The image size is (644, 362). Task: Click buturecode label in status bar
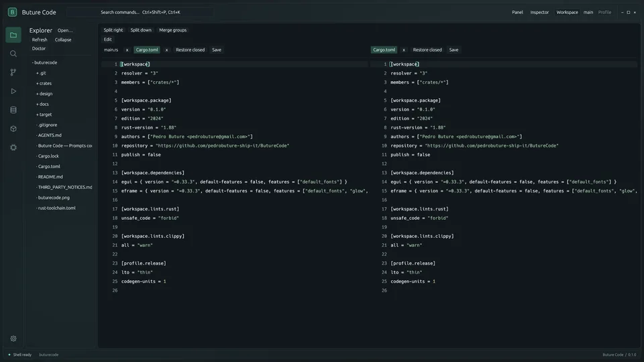[x=48, y=355]
